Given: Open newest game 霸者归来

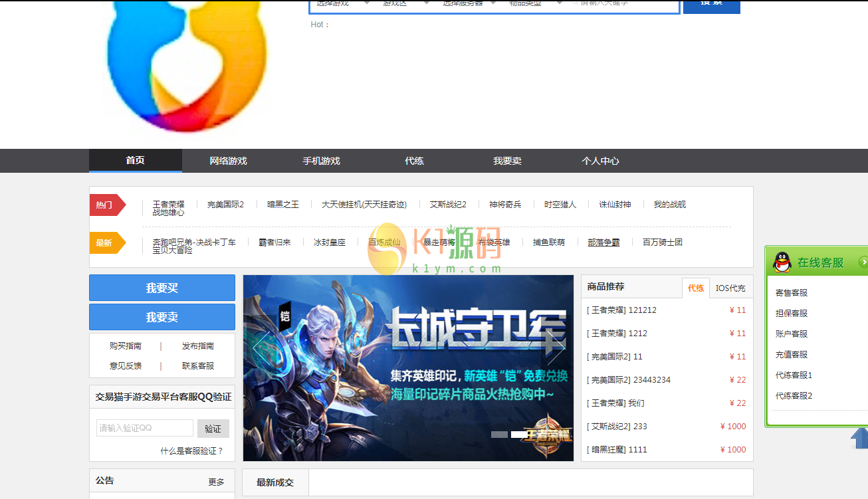Looking at the screenshot, I should coord(274,243).
